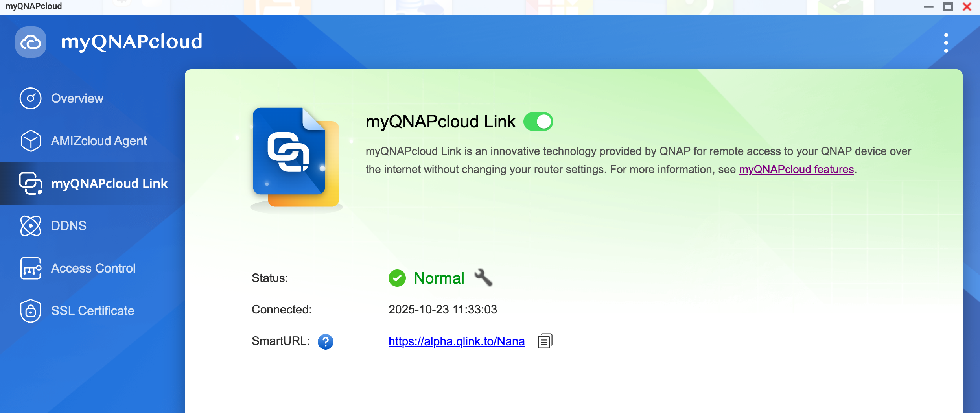Open SmartURL help question mark icon
The width and height of the screenshot is (980, 413).
point(326,341)
